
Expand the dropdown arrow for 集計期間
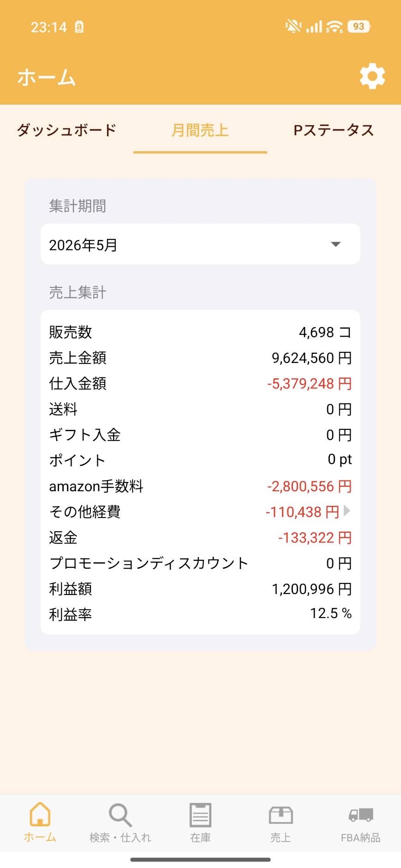click(336, 244)
